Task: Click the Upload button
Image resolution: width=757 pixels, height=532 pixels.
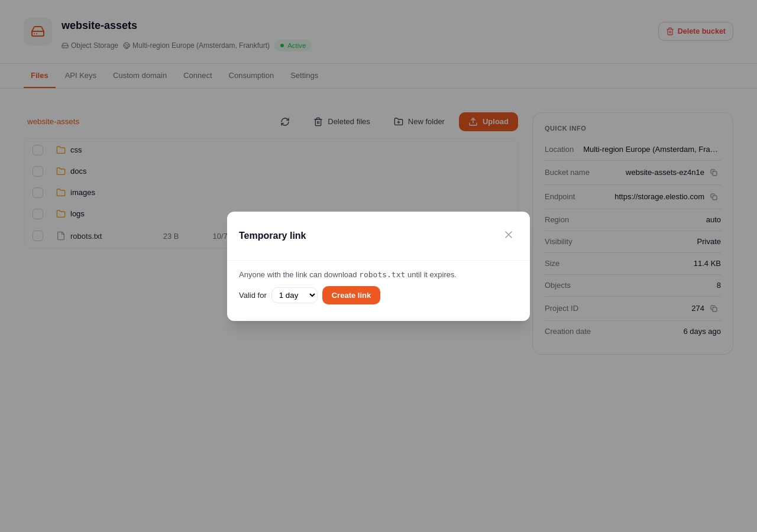Action: click(489, 122)
